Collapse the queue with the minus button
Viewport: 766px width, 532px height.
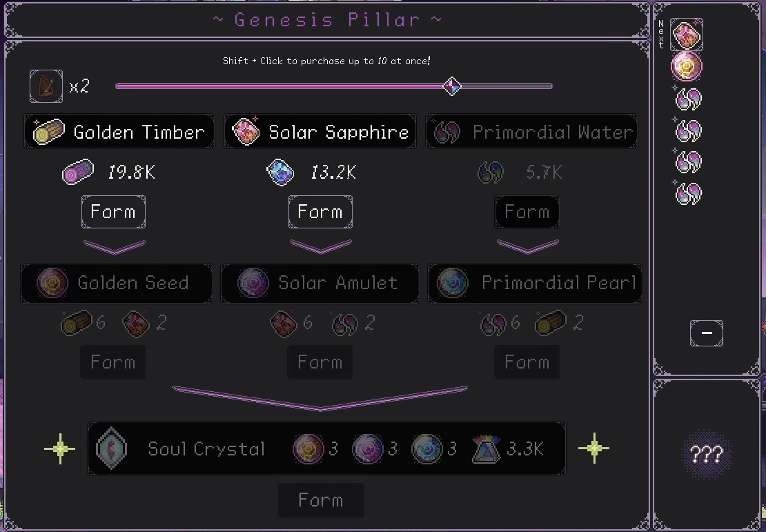pyautogui.click(x=706, y=333)
